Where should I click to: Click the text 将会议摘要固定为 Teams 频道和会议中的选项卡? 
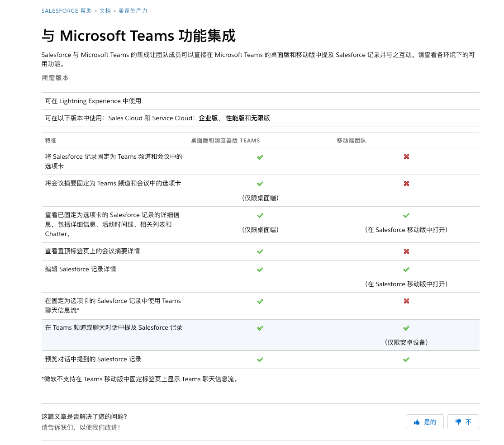tap(113, 183)
